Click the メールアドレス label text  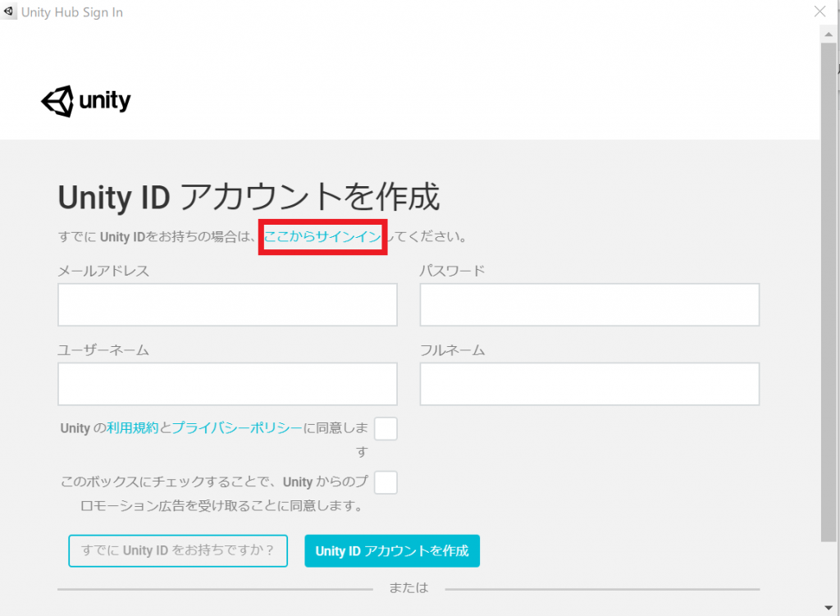click(103, 271)
